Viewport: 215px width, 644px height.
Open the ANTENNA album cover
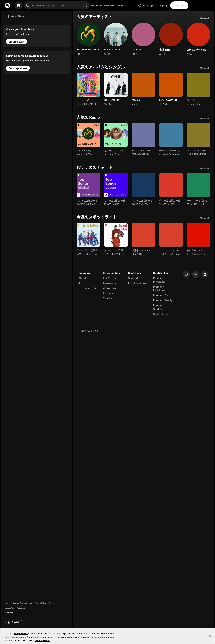88,85
